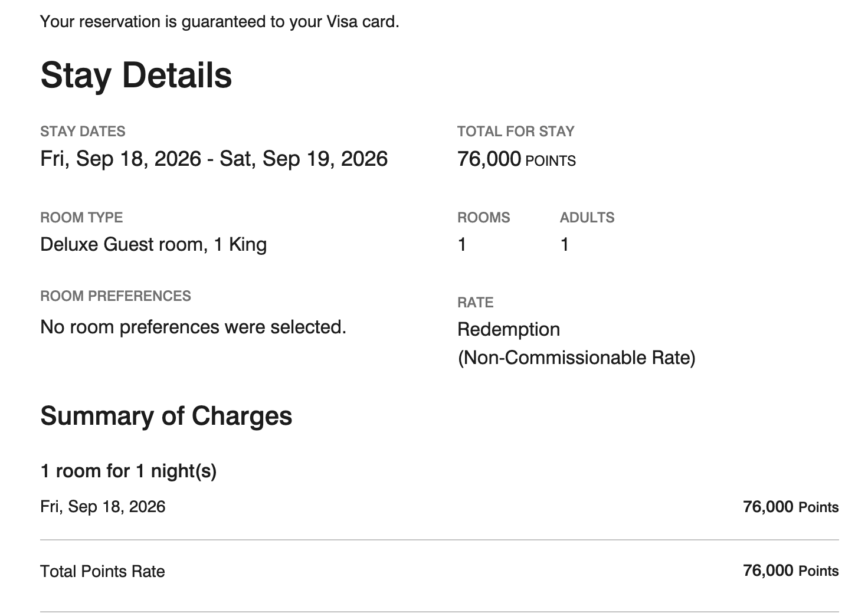Click the ROOM TYPE label
The image size is (868, 613).
click(81, 217)
